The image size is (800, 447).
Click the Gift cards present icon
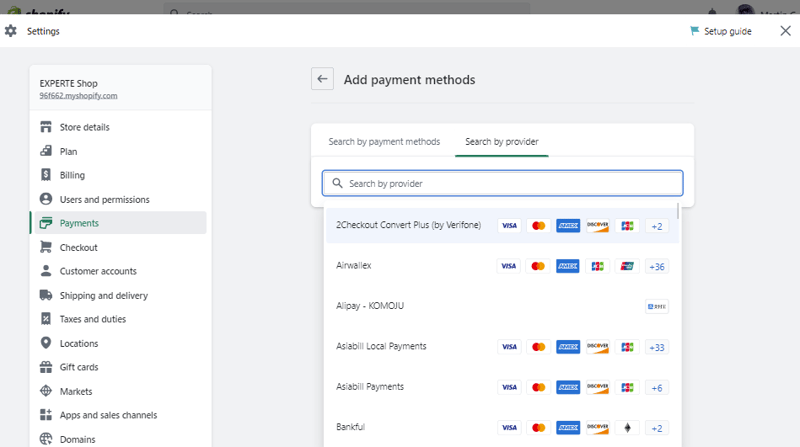(46, 367)
